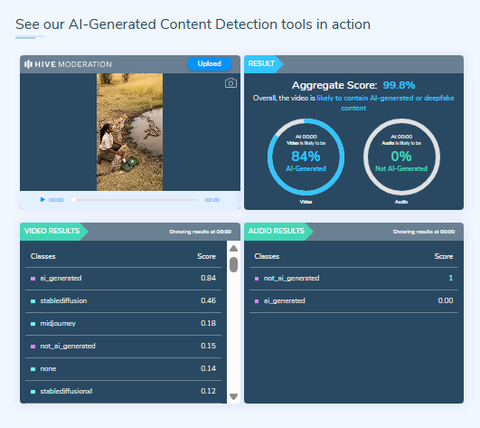
Task: Click the scroll up arrow in Video Results
Action: [234, 248]
